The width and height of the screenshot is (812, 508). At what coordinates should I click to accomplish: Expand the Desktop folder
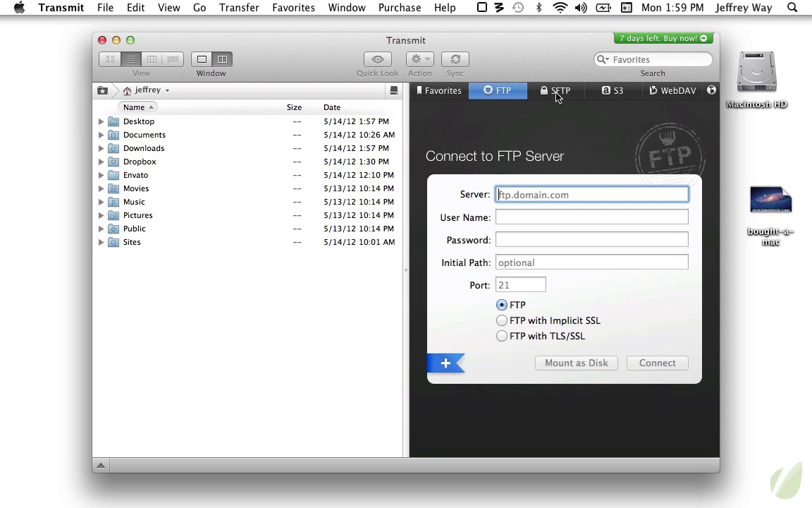(x=101, y=121)
